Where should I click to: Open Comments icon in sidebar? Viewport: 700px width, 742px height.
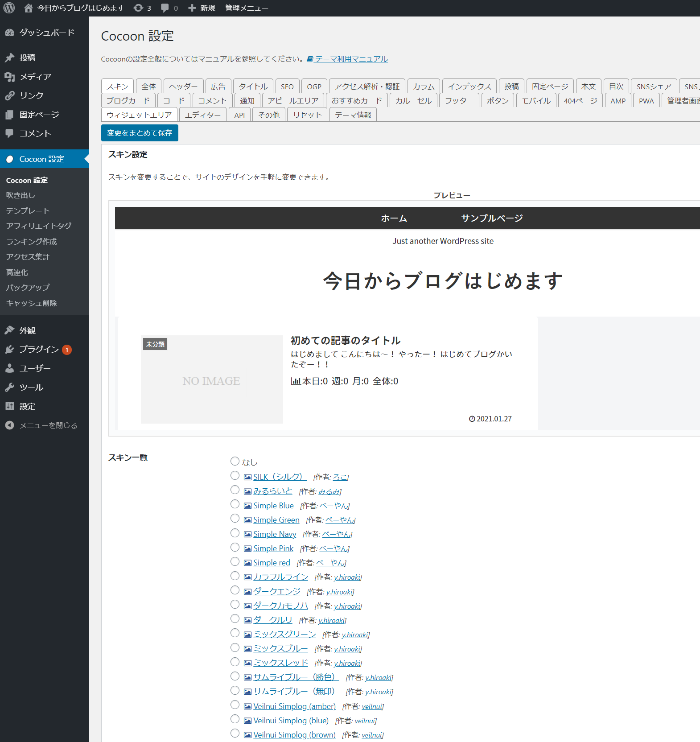coord(10,133)
